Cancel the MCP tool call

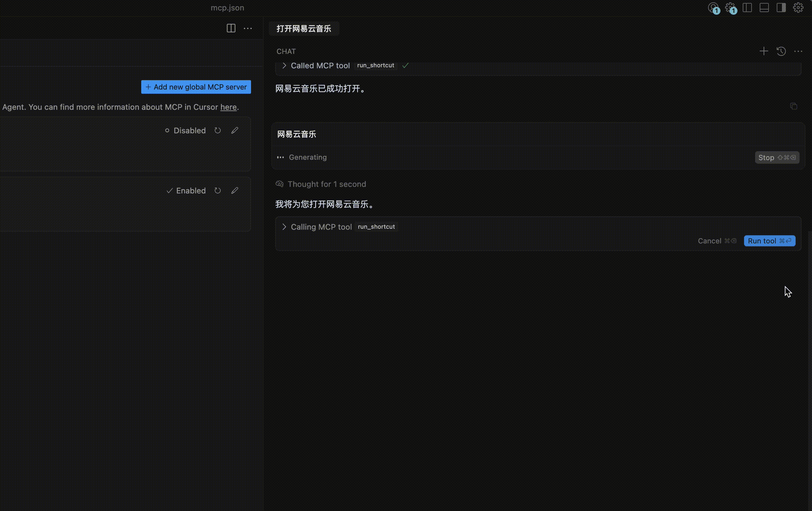[717, 241]
